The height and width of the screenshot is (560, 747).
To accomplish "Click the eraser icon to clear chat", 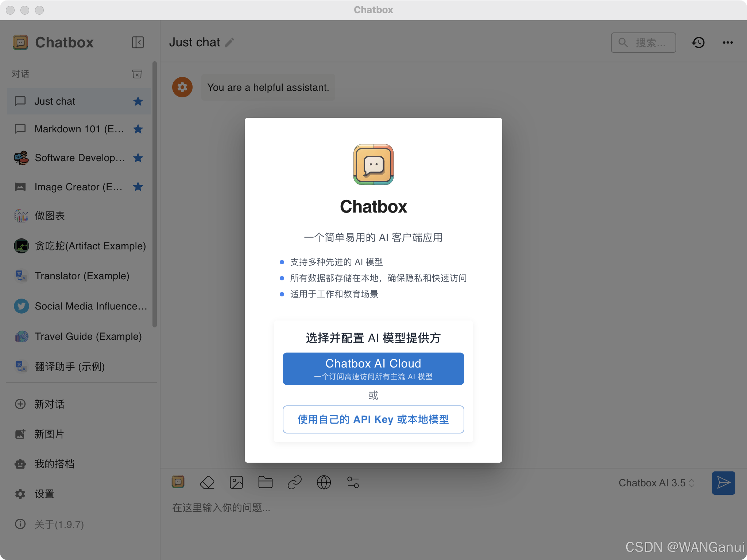I will click(207, 483).
